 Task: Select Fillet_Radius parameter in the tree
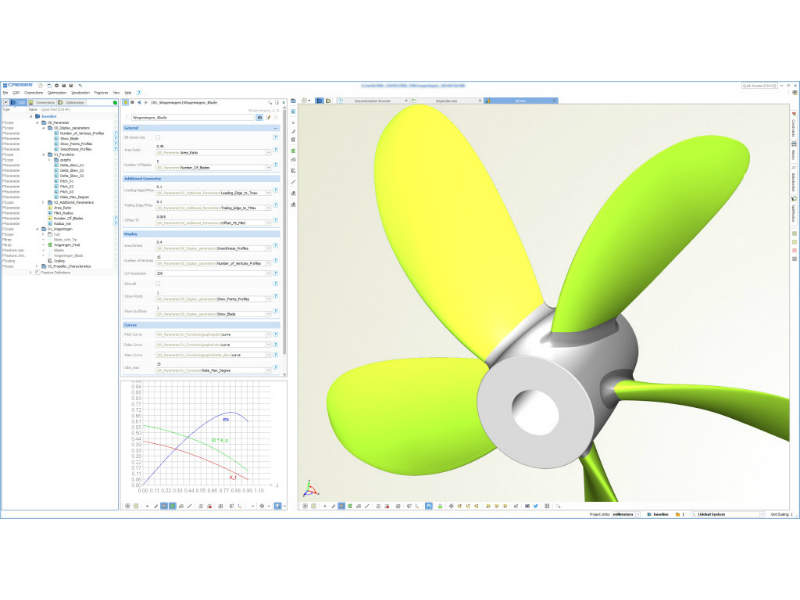pyautogui.click(x=63, y=213)
